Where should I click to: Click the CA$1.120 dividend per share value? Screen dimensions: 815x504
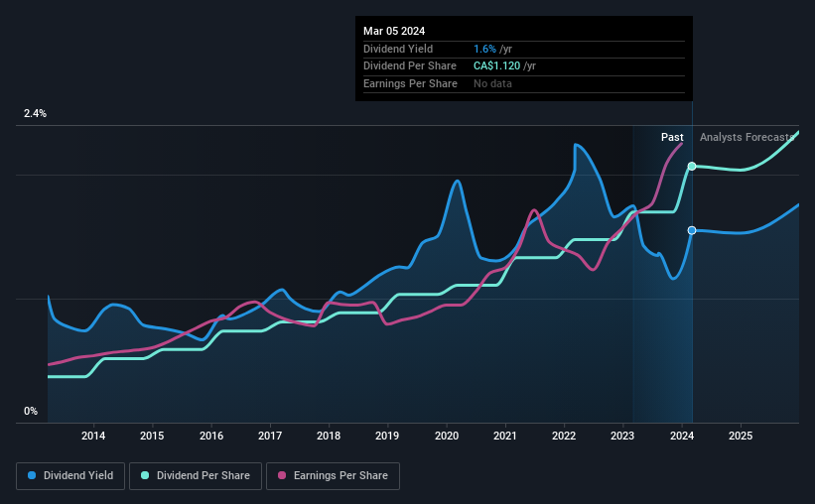(x=497, y=66)
